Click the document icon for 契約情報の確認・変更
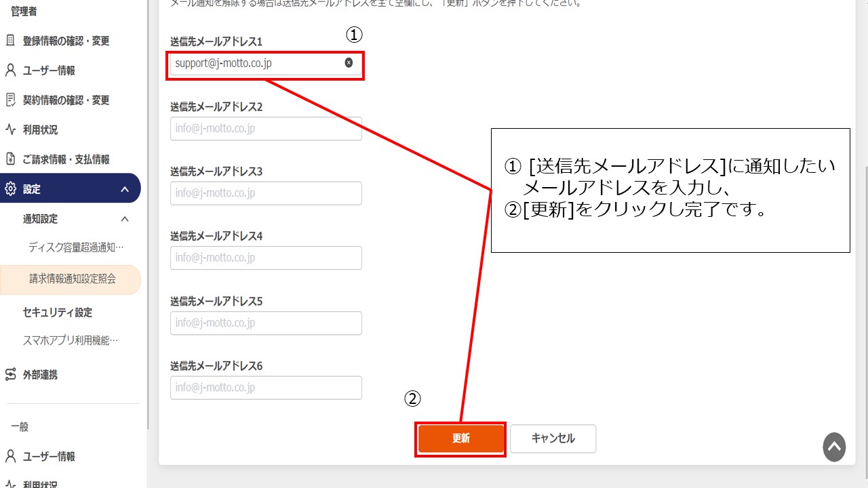Image resolution: width=868 pixels, height=488 pixels. pos(10,100)
